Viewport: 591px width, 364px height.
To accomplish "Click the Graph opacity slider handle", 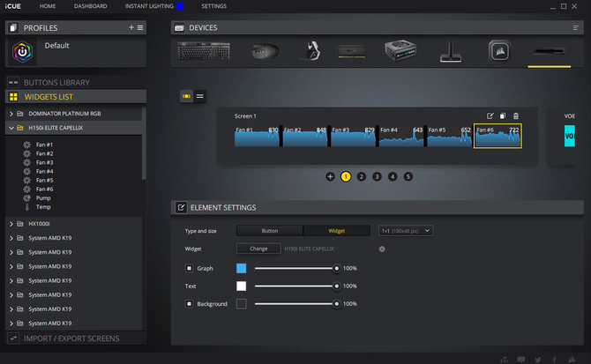I will point(336,268).
